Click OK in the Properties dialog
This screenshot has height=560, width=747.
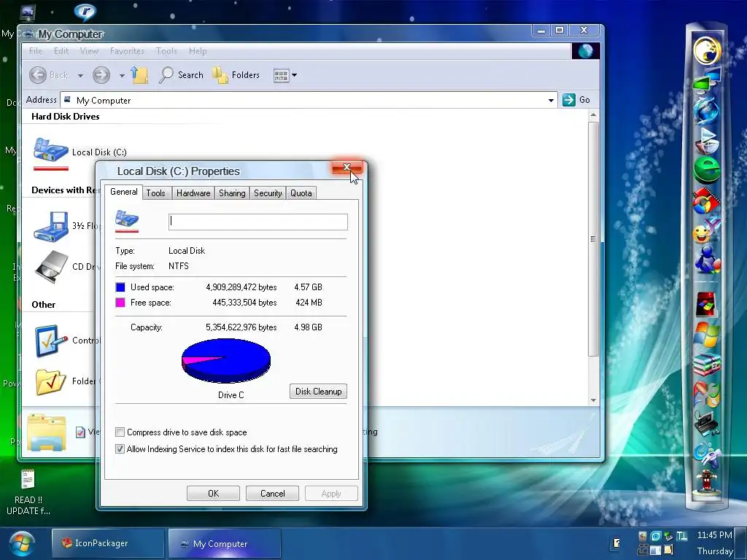click(214, 494)
